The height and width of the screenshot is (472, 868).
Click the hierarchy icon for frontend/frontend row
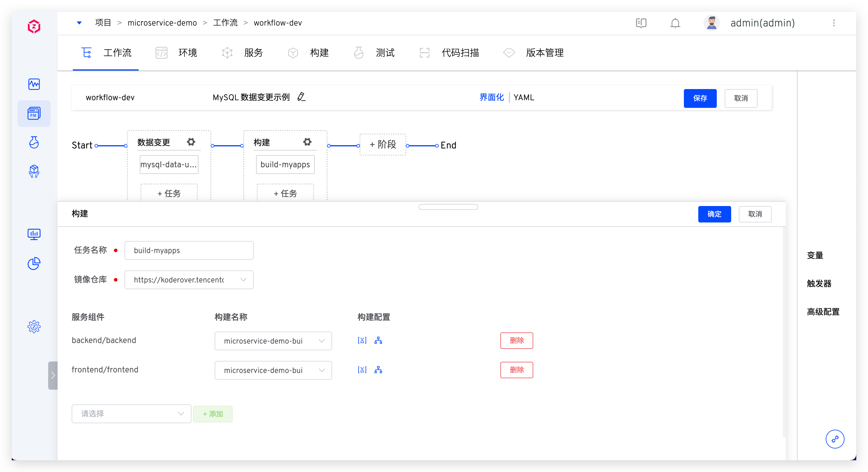(378, 370)
